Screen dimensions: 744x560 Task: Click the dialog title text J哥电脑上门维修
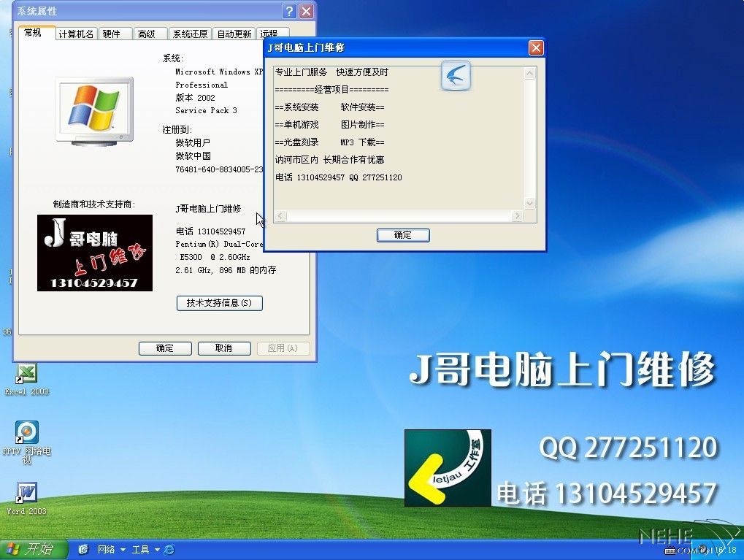[306, 47]
